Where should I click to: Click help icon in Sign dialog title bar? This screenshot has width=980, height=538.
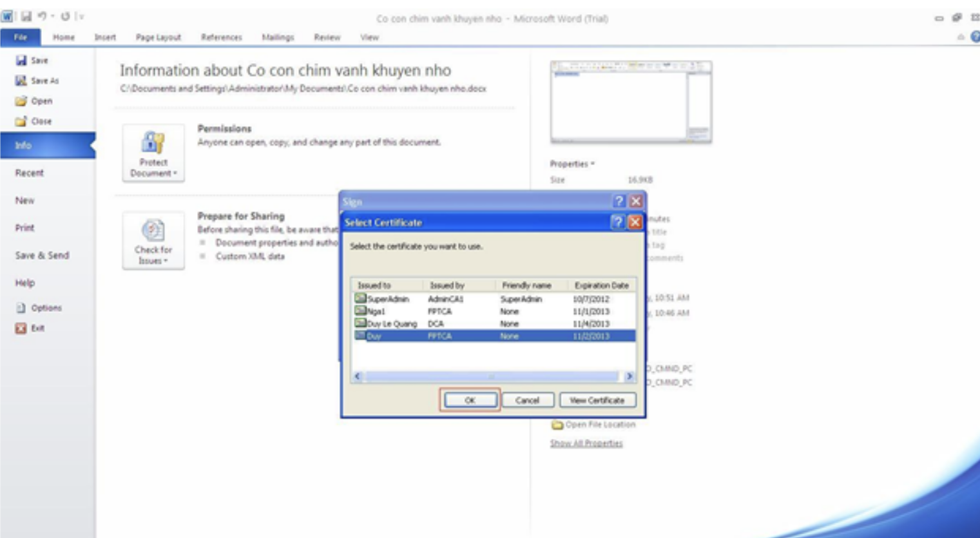(619, 202)
